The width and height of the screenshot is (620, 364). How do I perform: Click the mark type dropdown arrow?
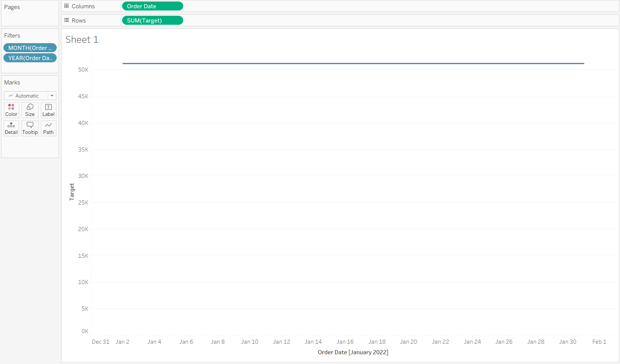click(x=52, y=96)
